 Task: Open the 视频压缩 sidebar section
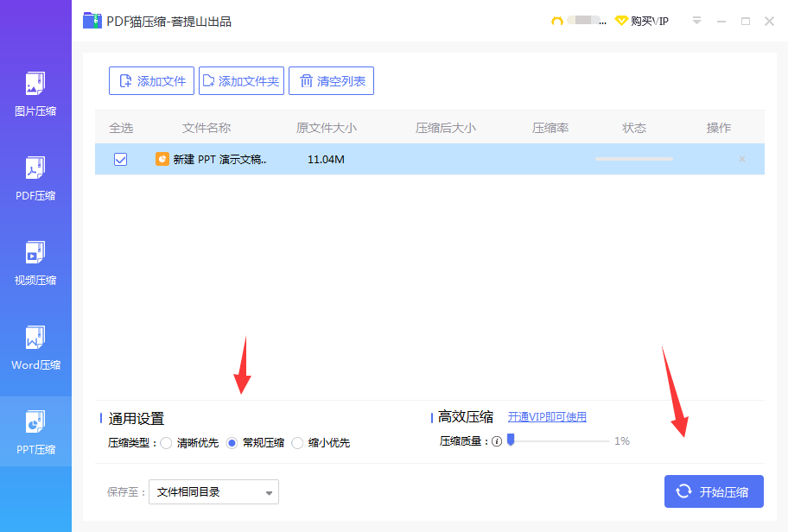(35, 263)
